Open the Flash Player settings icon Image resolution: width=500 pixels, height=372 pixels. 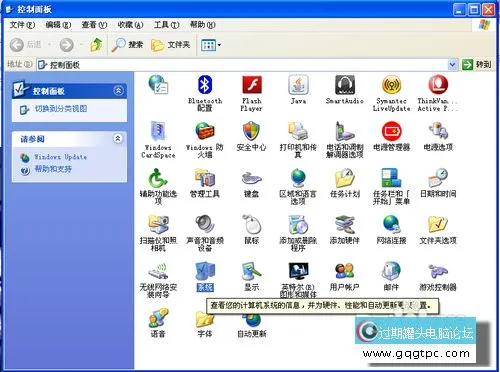tap(252, 85)
